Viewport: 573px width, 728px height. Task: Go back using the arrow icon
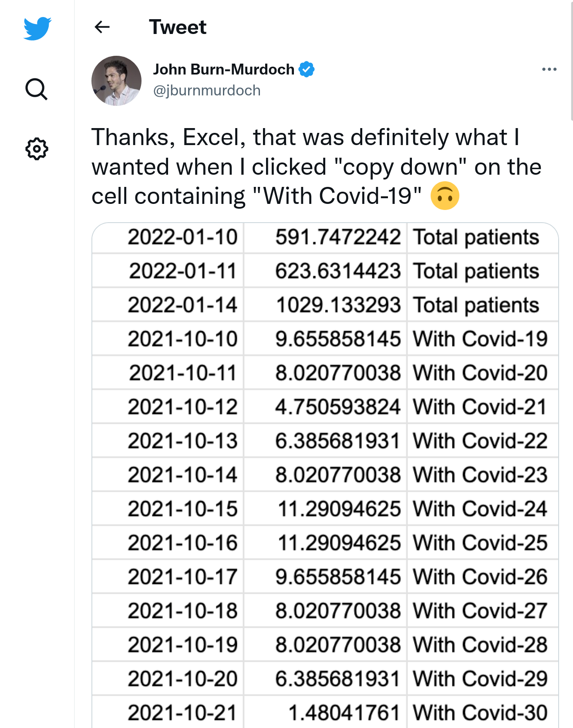coord(102,27)
